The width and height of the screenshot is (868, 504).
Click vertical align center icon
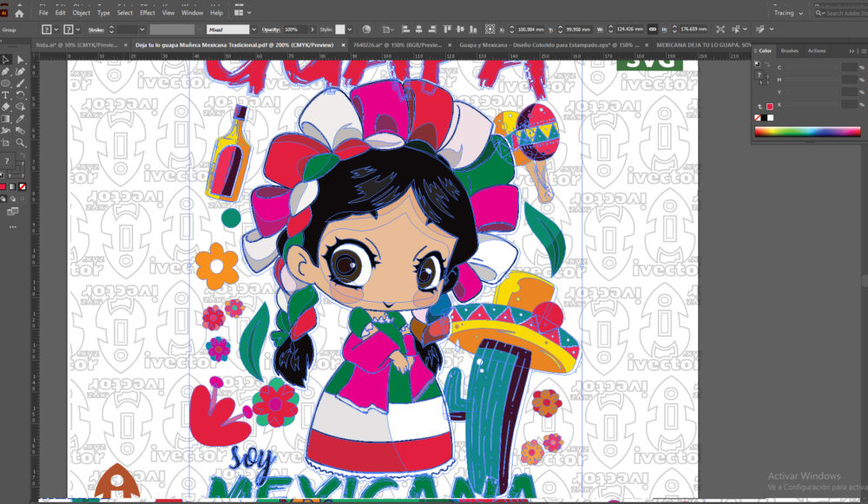459,29
